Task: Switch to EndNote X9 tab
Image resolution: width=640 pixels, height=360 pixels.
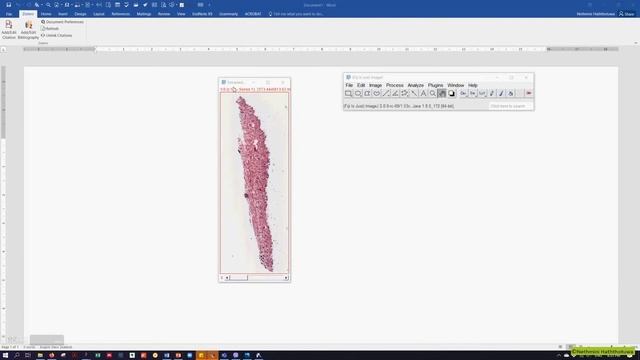Action: tap(202, 14)
